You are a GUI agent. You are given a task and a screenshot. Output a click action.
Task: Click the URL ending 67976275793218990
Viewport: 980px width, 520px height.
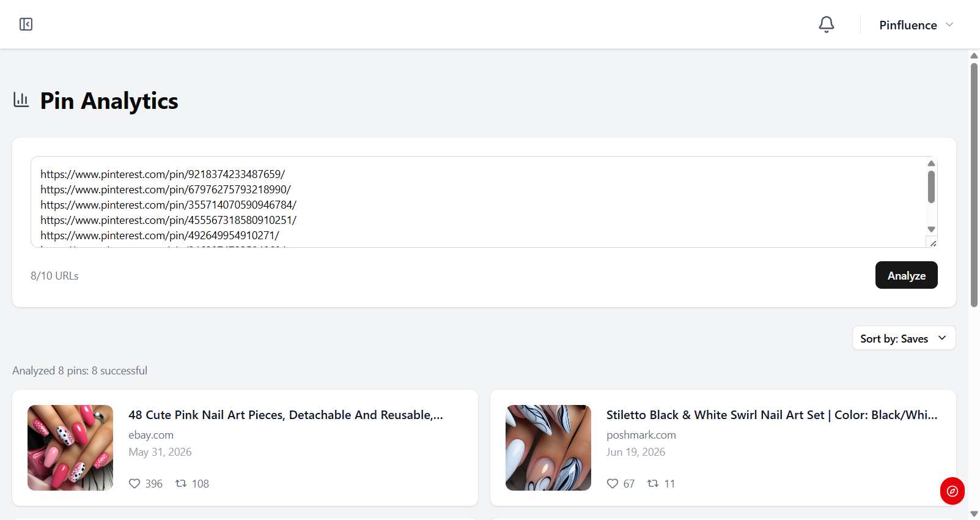[166, 190]
